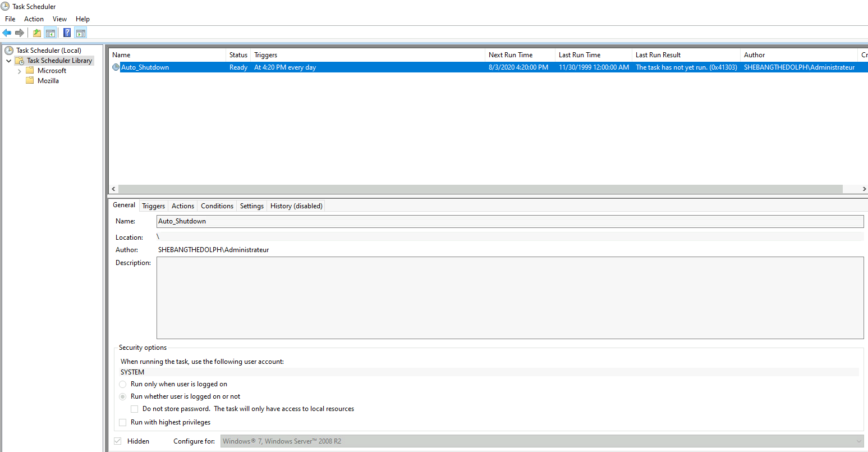The height and width of the screenshot is (452, 868).
Task: Click the Task Scheduler (Local) root icon
Action: point(9,50)
